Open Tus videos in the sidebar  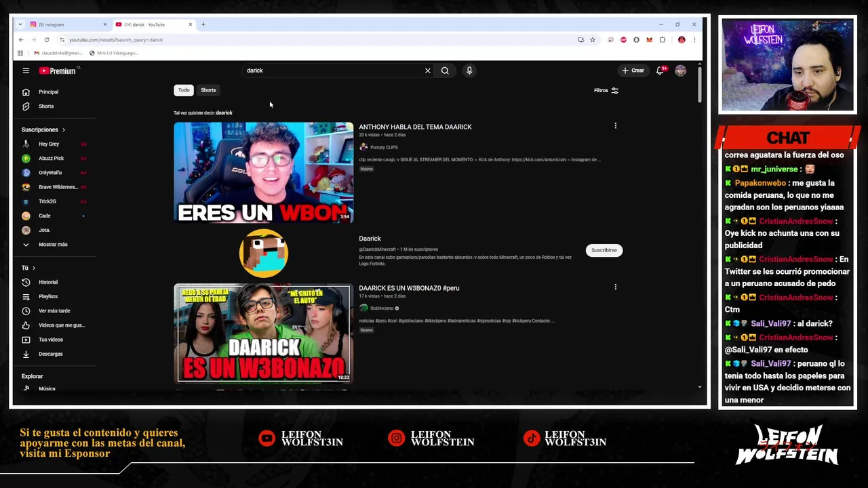click(51, 340)
